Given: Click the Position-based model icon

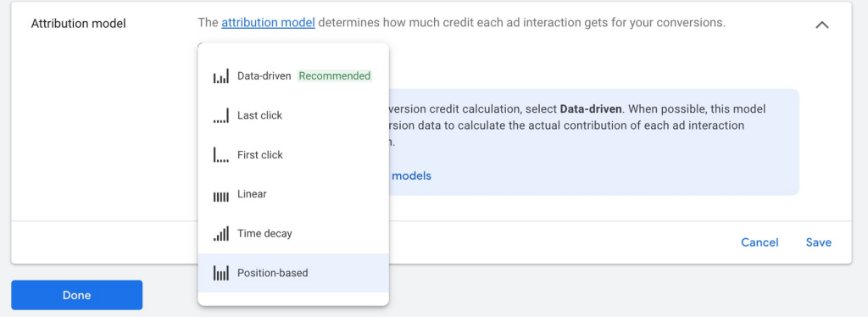Looking at the screenshot, I should coord(221,273).
